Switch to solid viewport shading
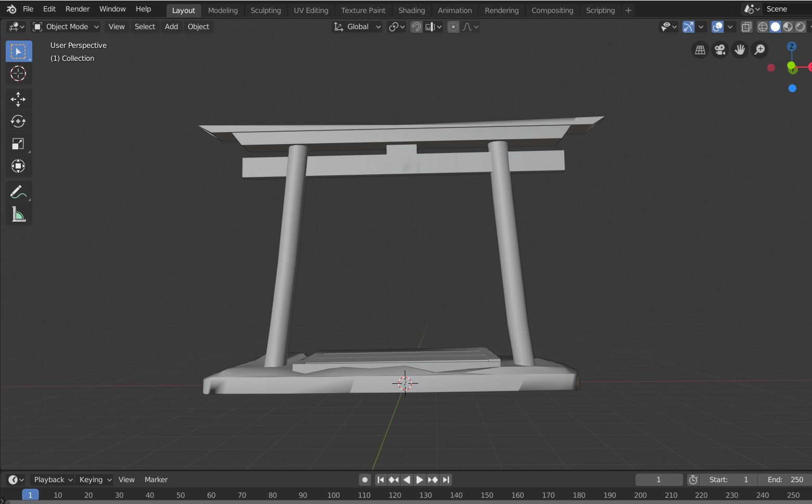The height and width of the screenshot is (504, 812). [776, 27]
